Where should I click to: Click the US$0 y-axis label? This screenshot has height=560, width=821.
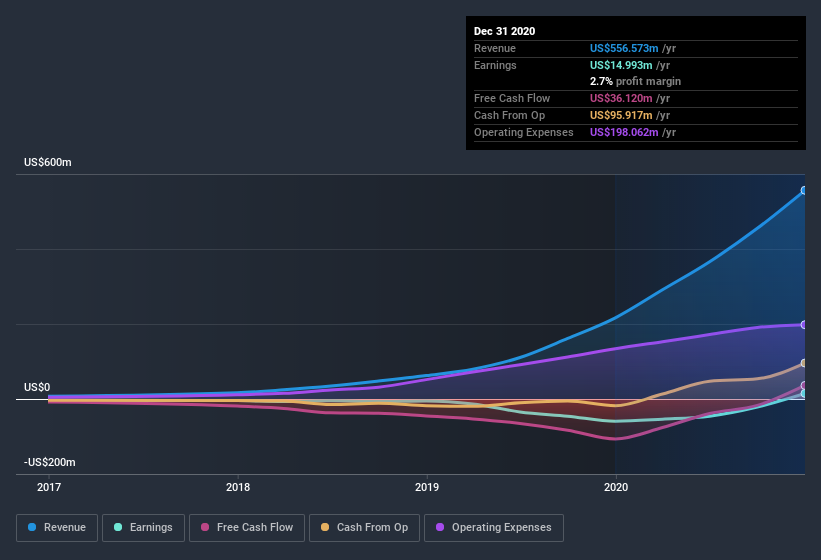[37, 387]
